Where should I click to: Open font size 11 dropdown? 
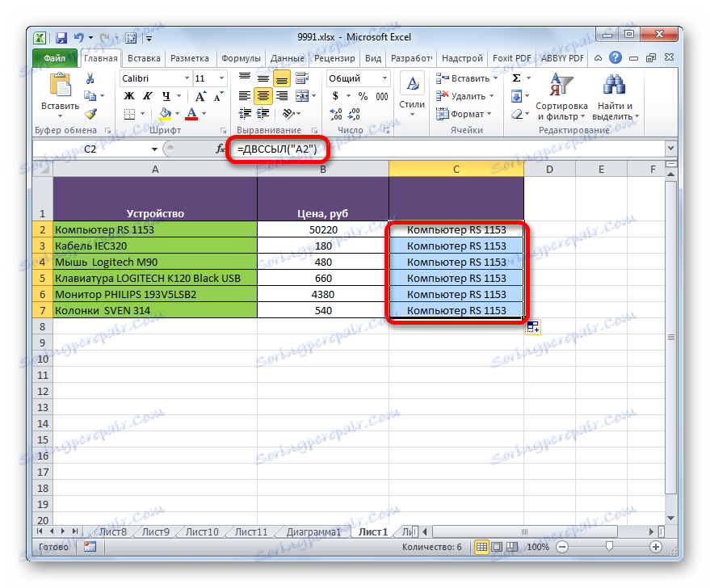[221, 78]
